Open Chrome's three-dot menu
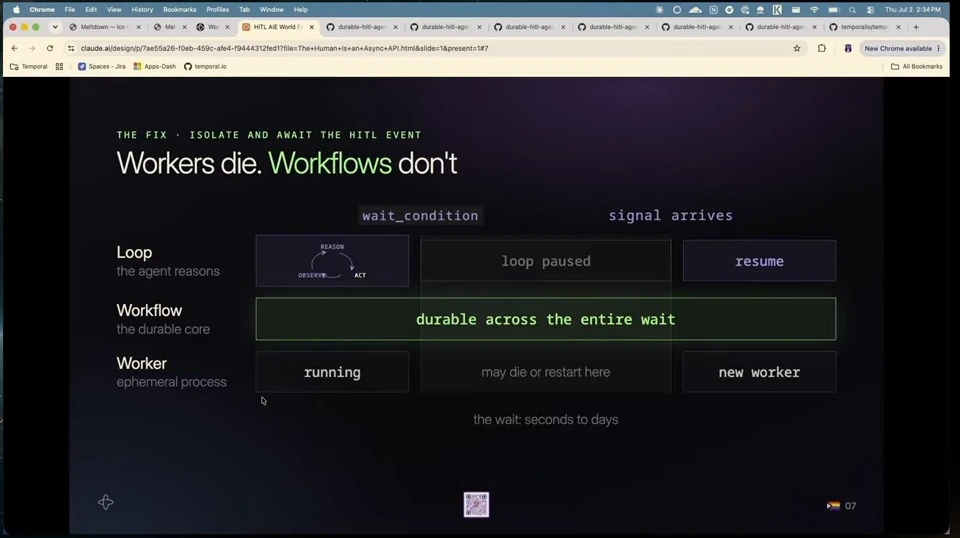Screen dimensions: 960x538 coord(939,48)
